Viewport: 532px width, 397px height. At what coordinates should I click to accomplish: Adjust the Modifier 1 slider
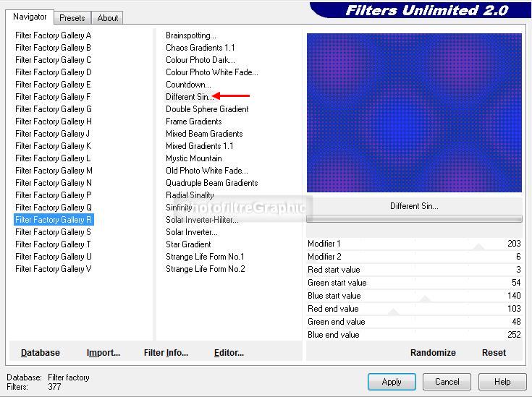tap(478, 246)
